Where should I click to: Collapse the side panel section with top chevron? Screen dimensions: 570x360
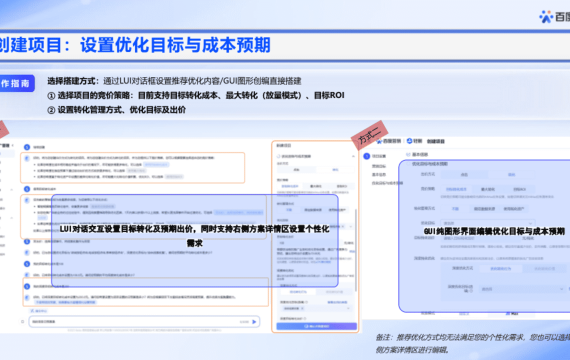pos(353,156)
